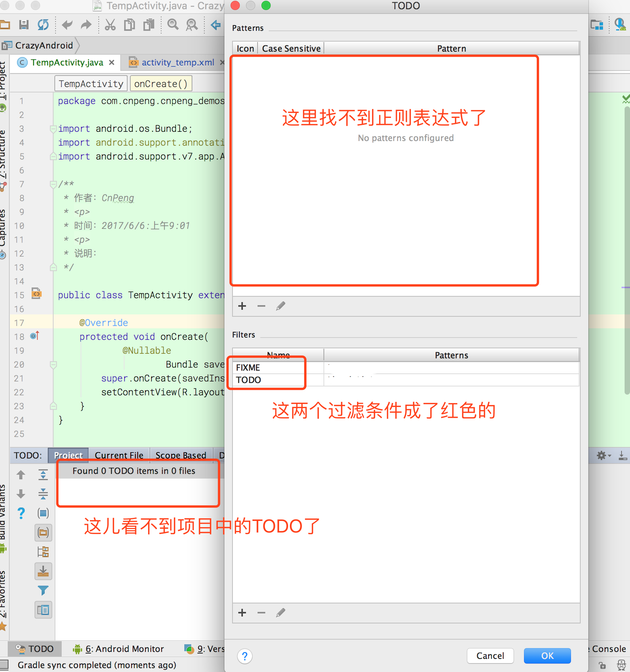Select the Scope Based tab in TODO panel

pos(181,455)
